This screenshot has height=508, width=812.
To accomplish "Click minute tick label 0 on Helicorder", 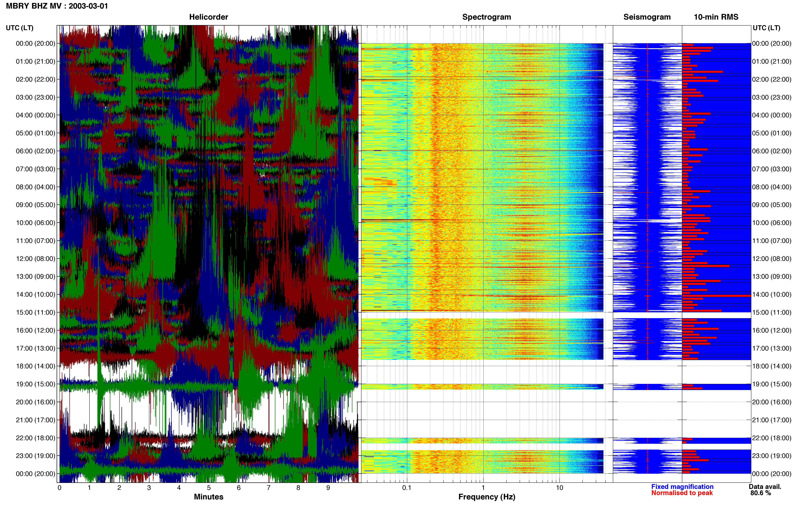I will pyautogui.click(x=59, y=487).
